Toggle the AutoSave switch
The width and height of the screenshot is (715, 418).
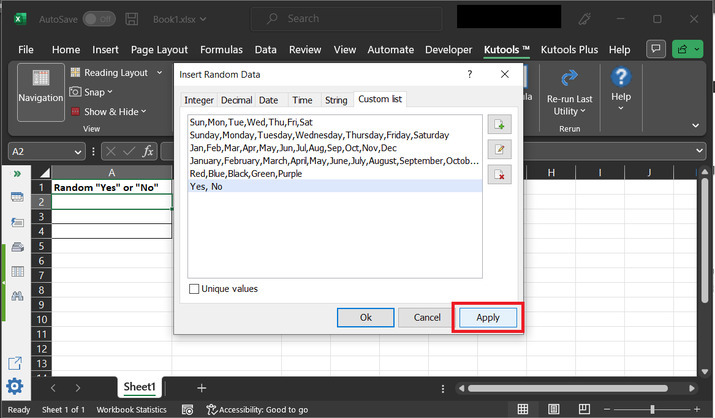point(98,19)
